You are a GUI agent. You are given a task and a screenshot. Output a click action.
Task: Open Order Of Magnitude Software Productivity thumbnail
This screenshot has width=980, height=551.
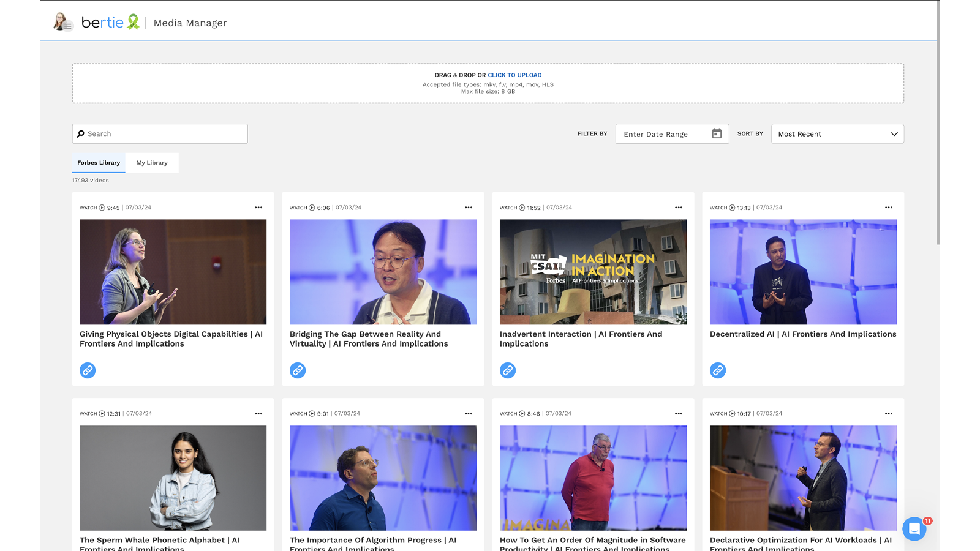593,478
